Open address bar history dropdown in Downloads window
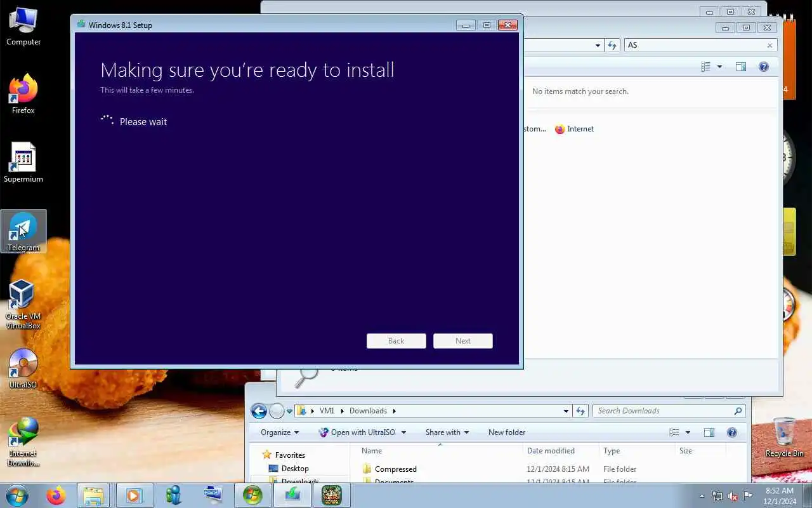 coord(566,411)
